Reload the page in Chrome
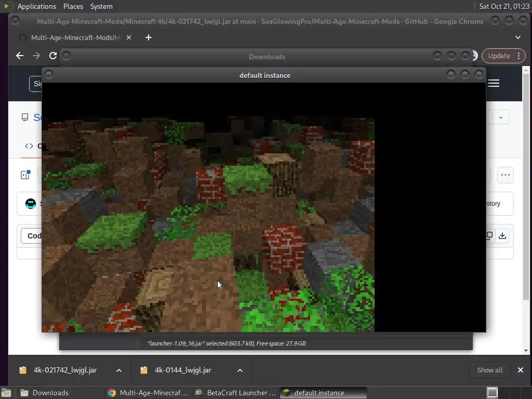 [52, 56]
